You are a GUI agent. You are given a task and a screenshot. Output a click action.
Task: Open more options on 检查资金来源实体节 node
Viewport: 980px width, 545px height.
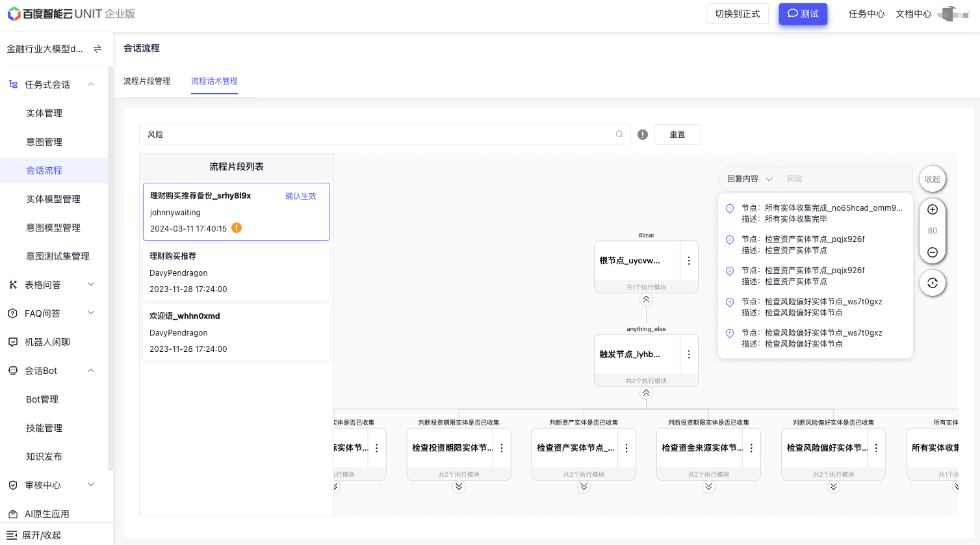pyautogui.click(x=751, y=448)
